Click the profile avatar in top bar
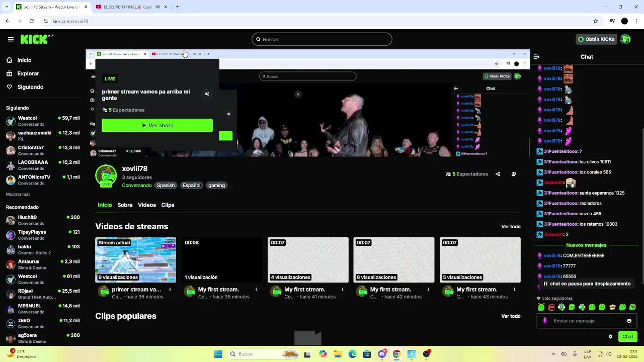The height and width of the screenshot is (362, 644). tap(625, 39)
